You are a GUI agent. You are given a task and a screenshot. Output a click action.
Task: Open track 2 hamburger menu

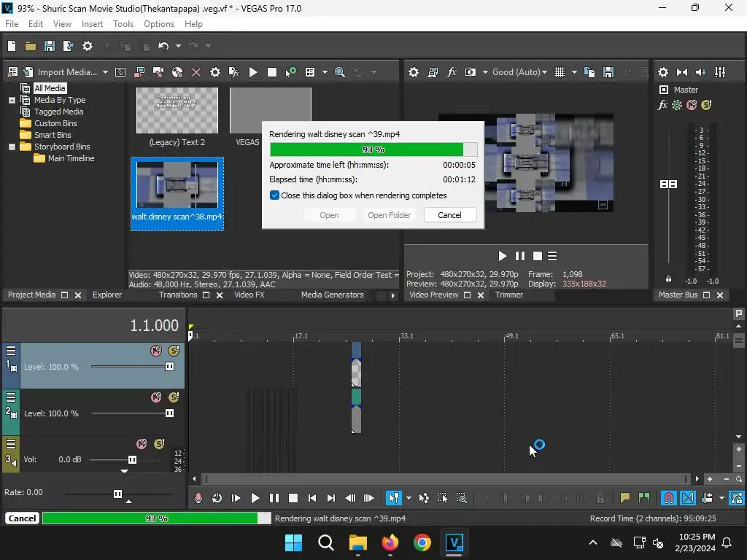[x=11, y=397]
